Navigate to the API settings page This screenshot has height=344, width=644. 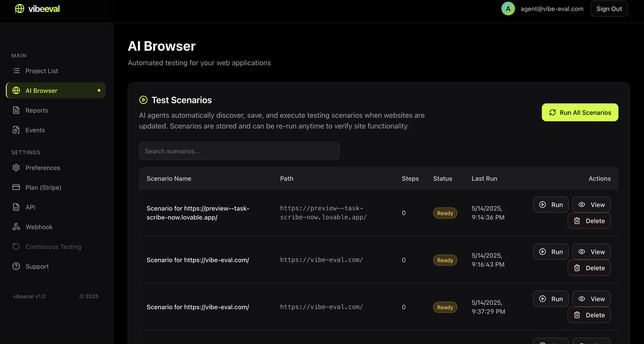[56, 207]
